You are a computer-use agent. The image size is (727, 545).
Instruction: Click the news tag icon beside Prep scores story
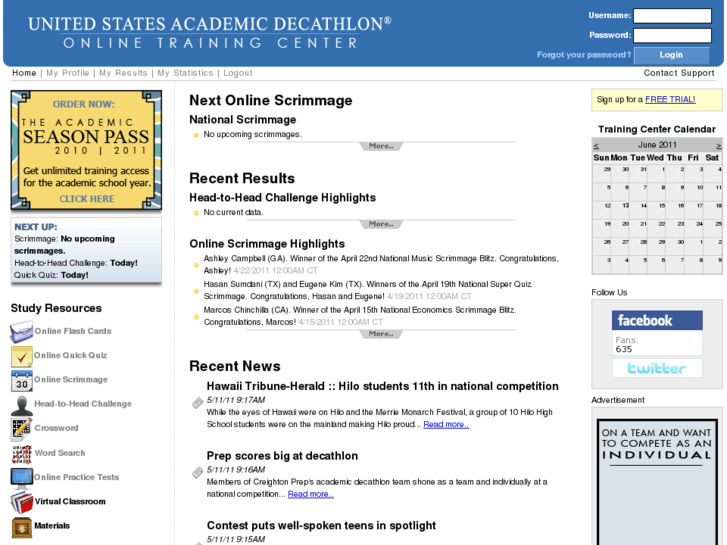198,472
